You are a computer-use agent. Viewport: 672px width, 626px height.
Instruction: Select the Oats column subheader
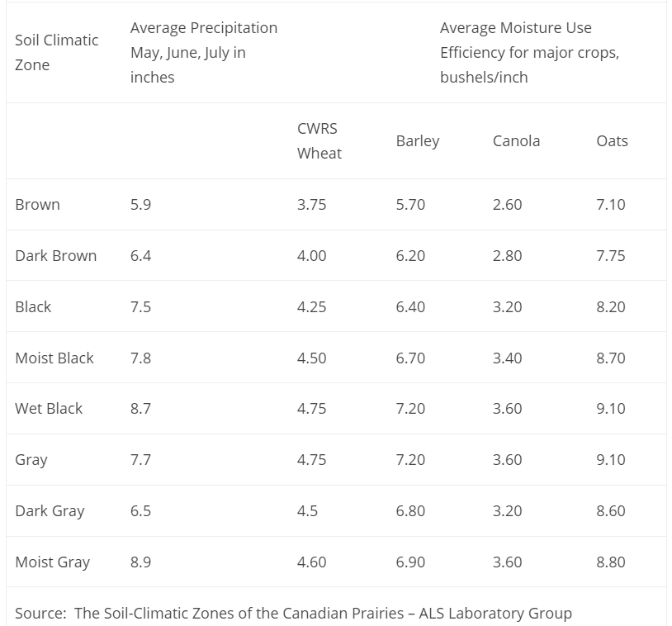point(612,141)
